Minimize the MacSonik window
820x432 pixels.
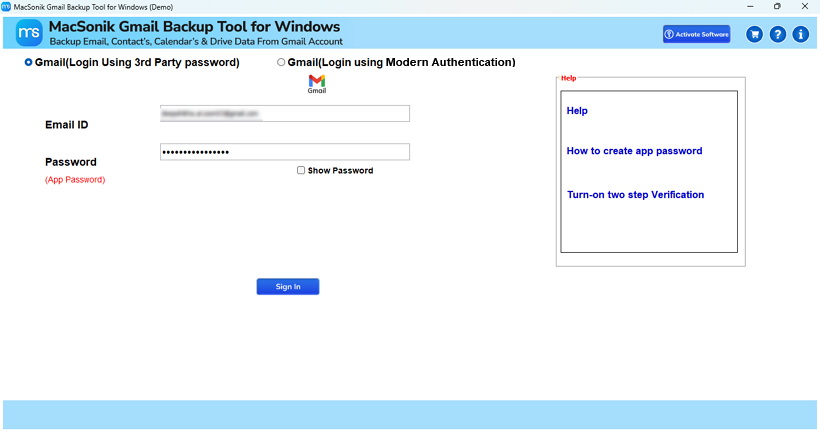coord(750,6)
